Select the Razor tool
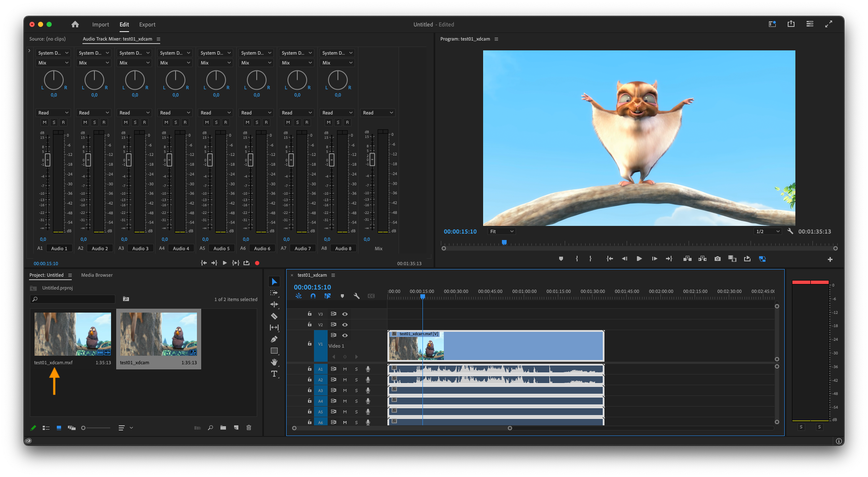 [274, 316]
